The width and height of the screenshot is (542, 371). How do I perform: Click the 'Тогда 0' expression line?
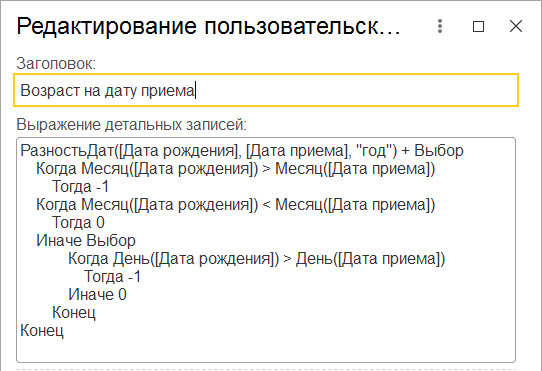pyautogui.click(x=78, y=223)
